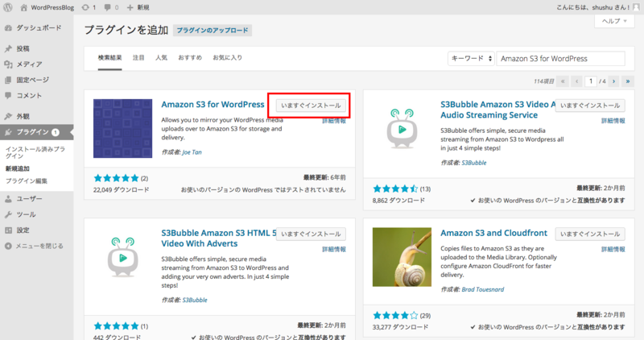The width and height of the screenshot is (644, 340).
Task: Open 詳細情報 for S3Bubble Video With Adverts
Action: 334,249
